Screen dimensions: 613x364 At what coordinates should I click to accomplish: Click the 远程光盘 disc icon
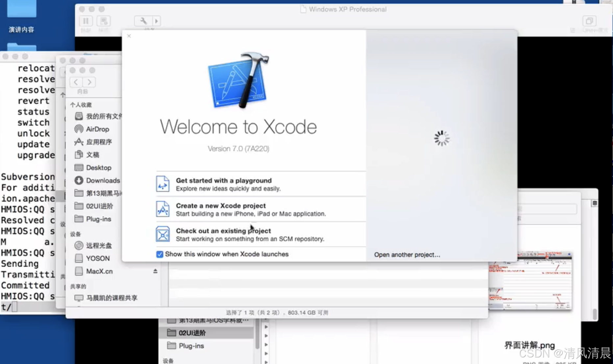(79, 245)
